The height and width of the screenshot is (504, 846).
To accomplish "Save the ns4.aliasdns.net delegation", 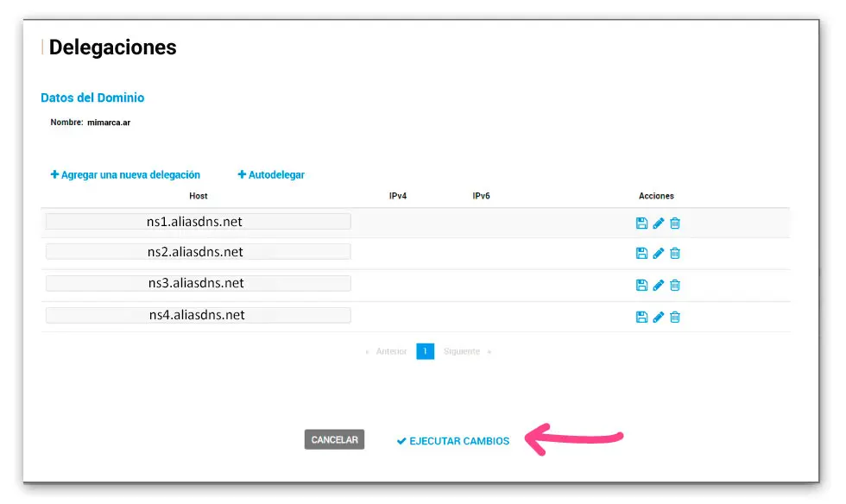I will pos(641,317).
